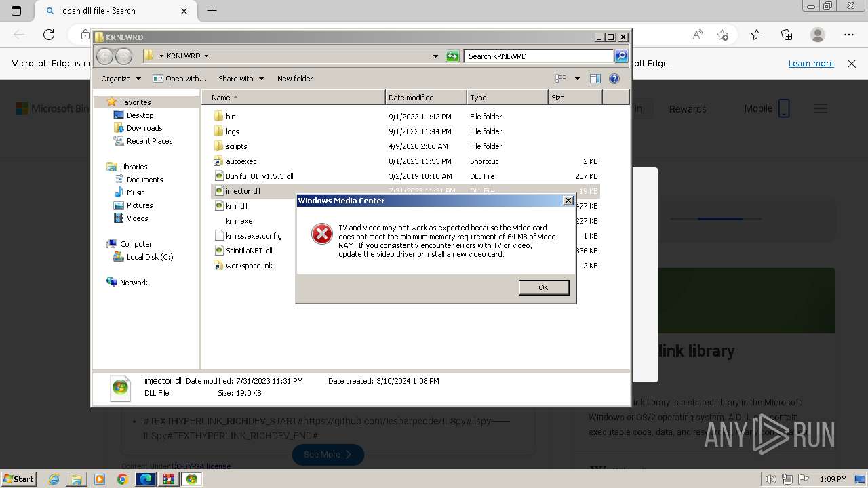
Task: Open Edge Settings and more menu
Action: pos(849,35)
